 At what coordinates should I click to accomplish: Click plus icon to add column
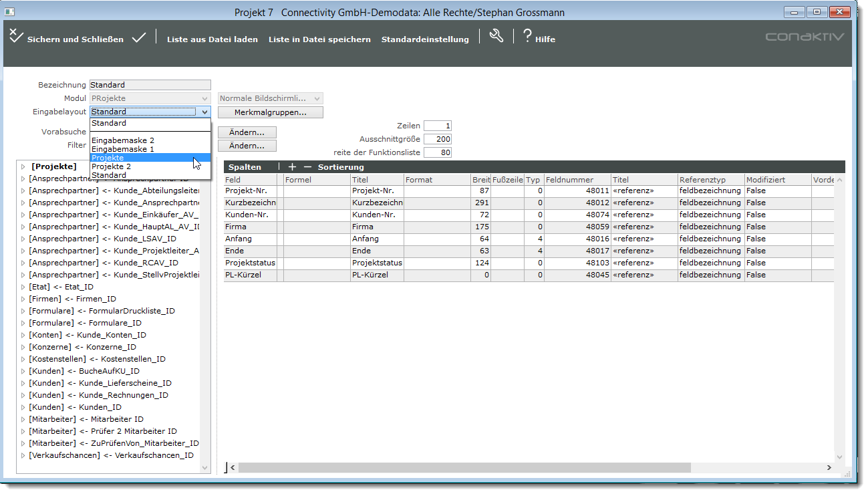tap(292, 166)
